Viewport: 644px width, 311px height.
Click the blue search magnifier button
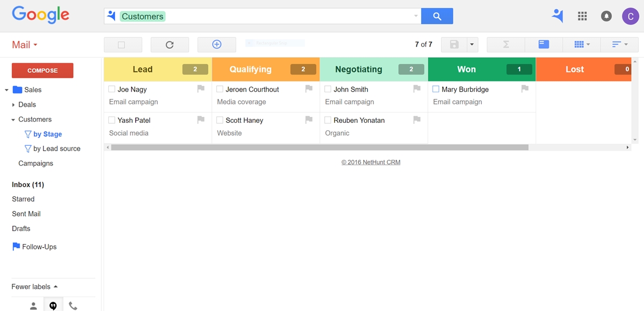point(437,16)
